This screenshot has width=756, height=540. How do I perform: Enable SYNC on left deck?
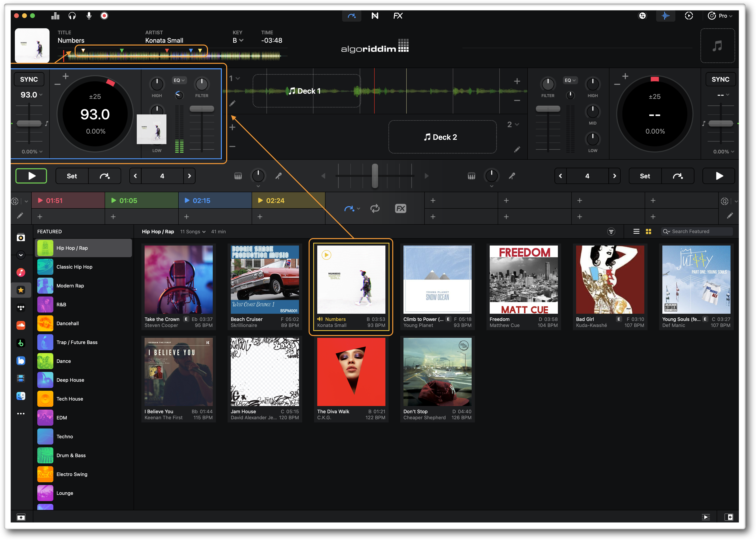[29, 79]
